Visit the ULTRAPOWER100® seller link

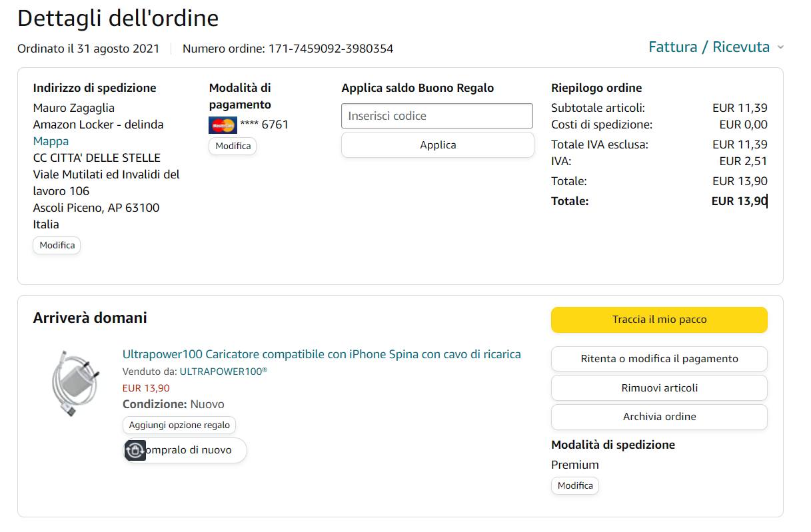point(223,372)
